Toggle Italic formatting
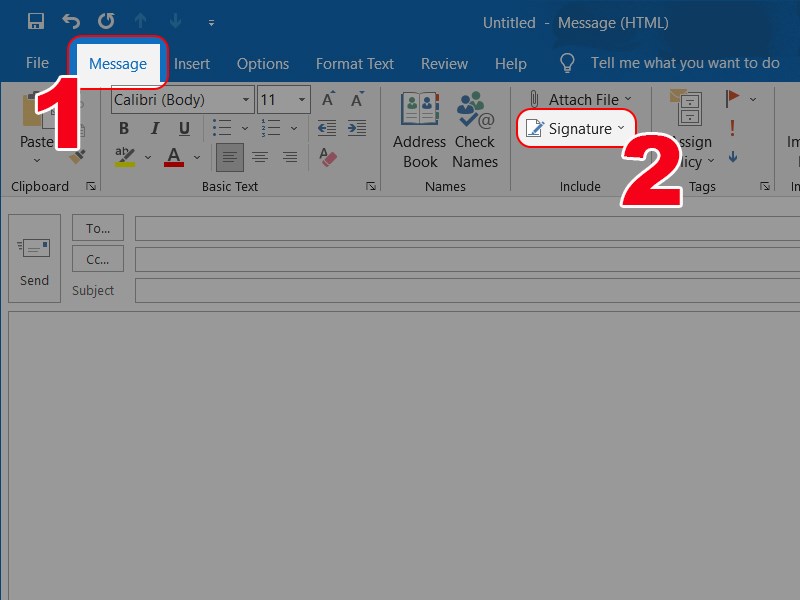 (155, 128)
